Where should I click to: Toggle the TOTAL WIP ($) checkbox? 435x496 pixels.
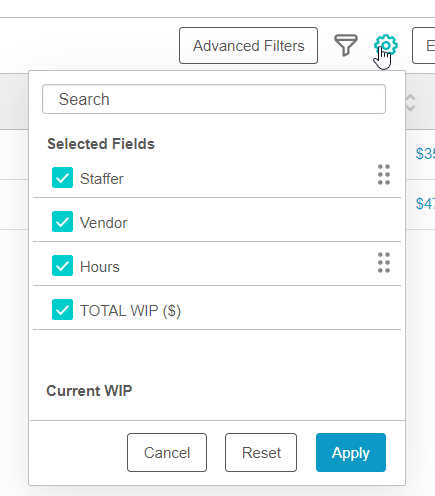62,310
